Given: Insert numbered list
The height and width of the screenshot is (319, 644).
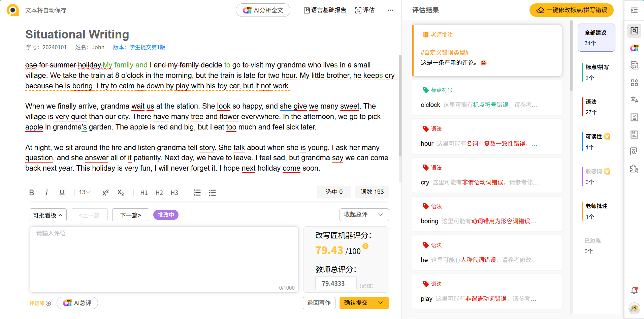Looking at the screenshot, I should pos(197,193).
